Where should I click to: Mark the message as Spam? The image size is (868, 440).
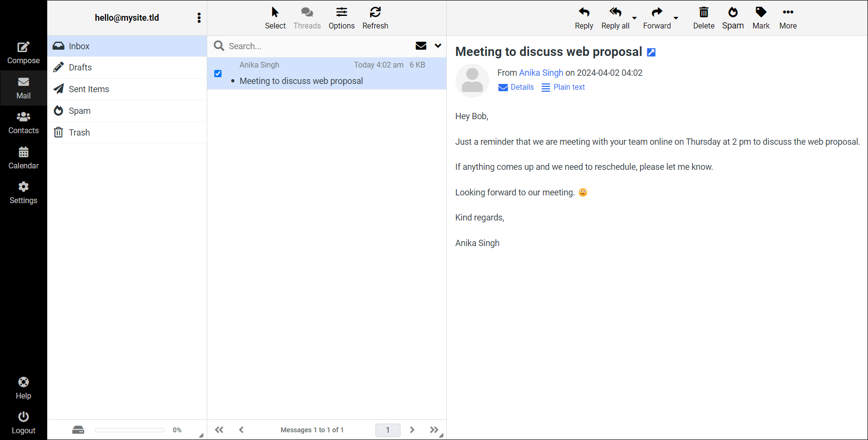click(x=733, y=17)
